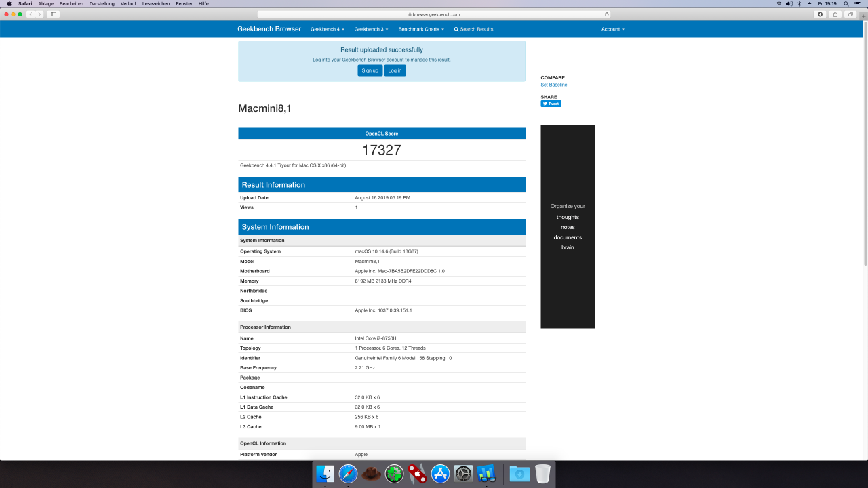Open Safari from the Dock

[x=349, y=473]
